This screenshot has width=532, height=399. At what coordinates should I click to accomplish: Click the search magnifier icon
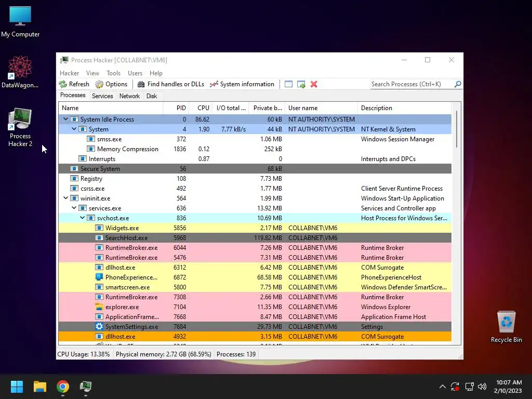pyautogui.click(x=458, y=84)
